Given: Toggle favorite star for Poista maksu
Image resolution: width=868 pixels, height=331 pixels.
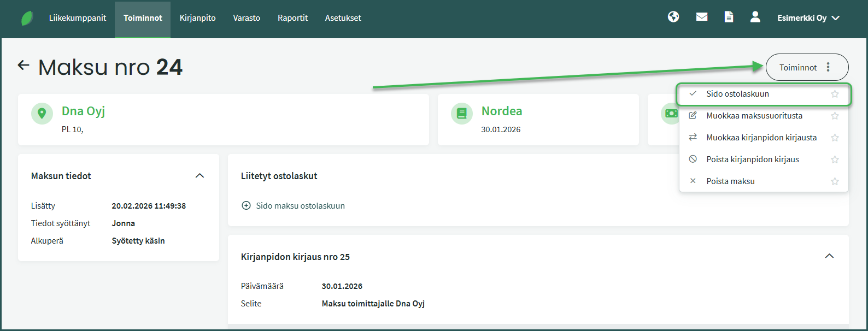Looking at the screenshot, I should 835,181.
